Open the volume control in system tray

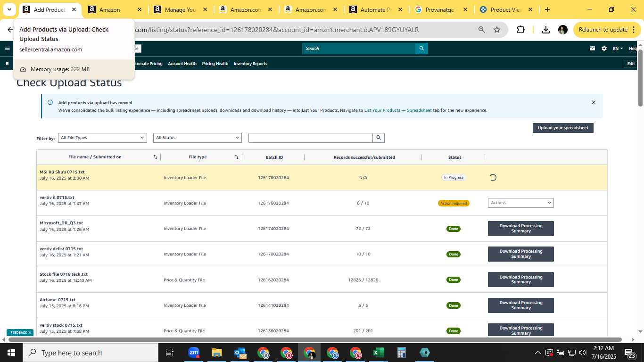coord(583,353)
